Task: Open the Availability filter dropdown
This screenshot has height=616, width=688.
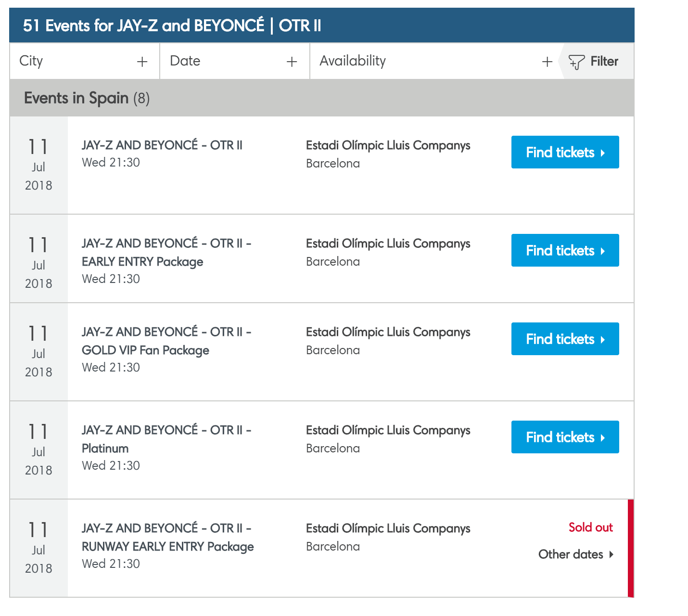Action: 434,61
